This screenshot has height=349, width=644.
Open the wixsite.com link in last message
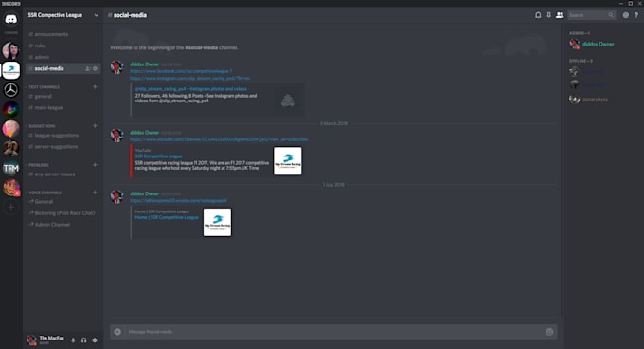pyautogui.click(x=178, y=201)
